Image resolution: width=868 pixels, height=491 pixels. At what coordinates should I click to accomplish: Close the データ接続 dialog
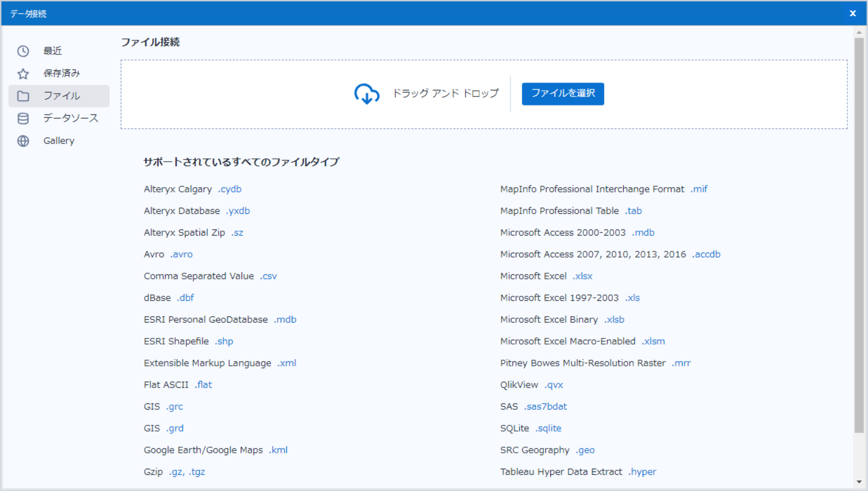[852, 13]
